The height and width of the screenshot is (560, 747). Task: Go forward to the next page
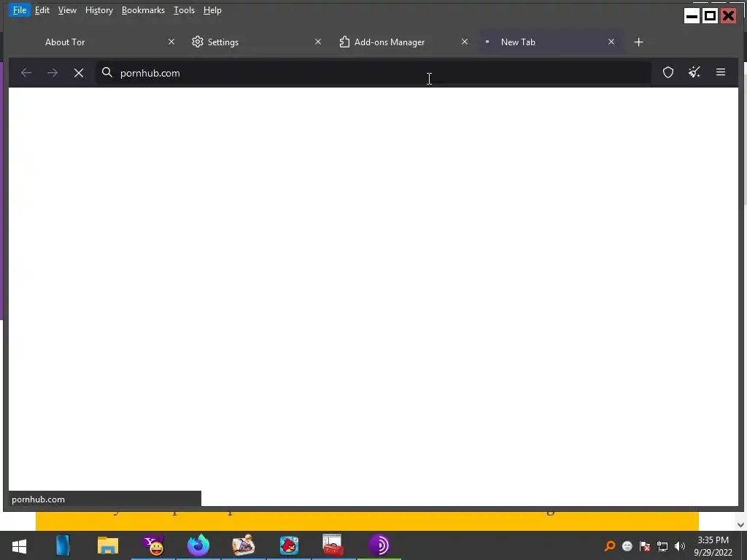coord(53,73)
